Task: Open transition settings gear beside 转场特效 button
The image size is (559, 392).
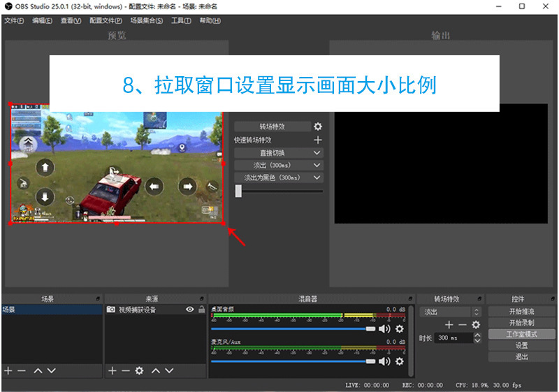Action: [x=318, y=126]
